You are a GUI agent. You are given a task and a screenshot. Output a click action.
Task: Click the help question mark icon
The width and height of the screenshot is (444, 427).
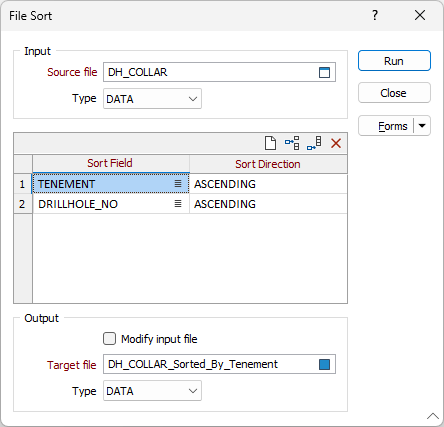click(375, 15)
